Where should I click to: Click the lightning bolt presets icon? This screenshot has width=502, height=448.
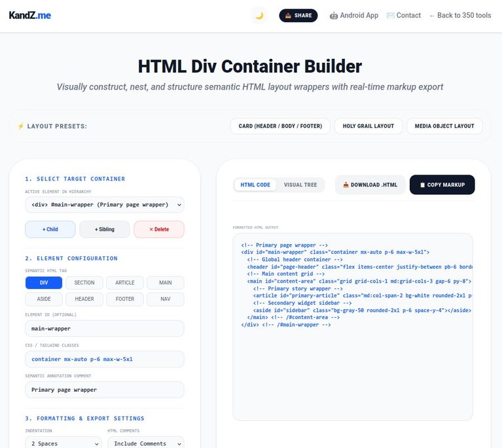click(21, 126)
